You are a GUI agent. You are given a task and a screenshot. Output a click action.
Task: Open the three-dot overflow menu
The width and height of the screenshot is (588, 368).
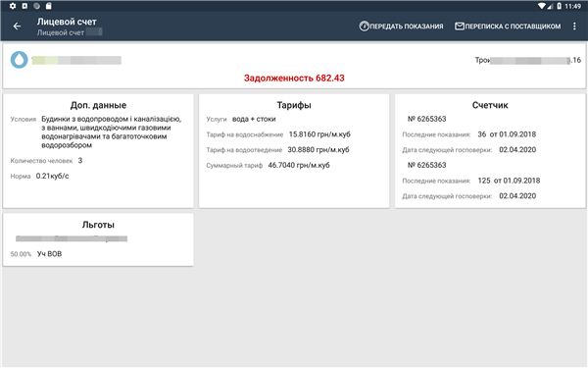(574, 26)
